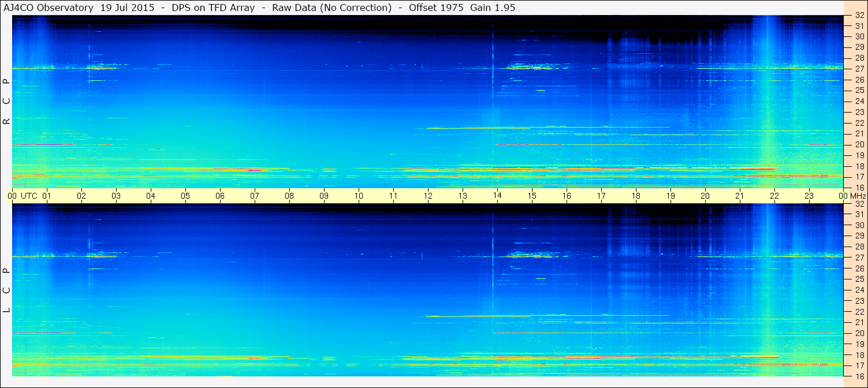The height and width of the screenshot is (388, 868).
Task: Click the 19 hour tick label on time axis
Action: pos(670,196)
